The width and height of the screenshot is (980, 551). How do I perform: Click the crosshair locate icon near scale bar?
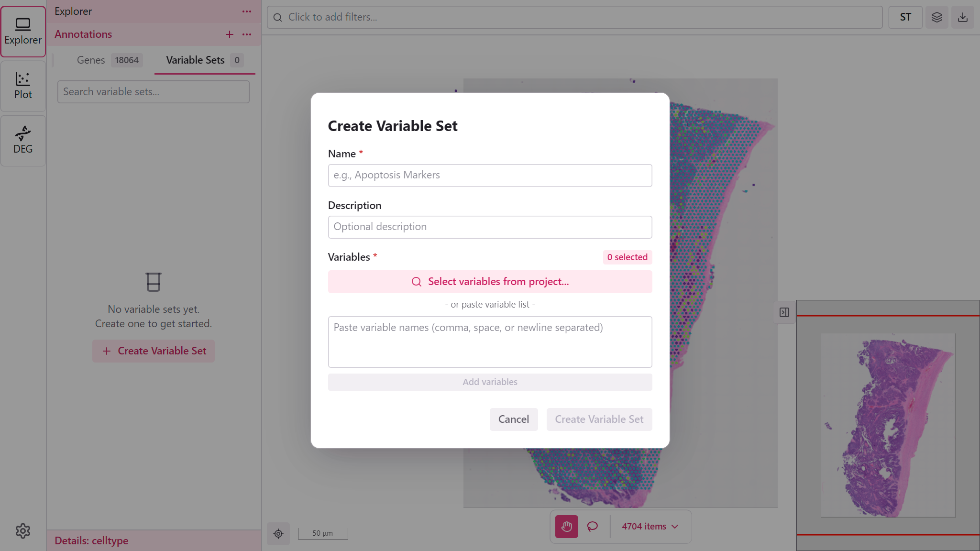278,533
